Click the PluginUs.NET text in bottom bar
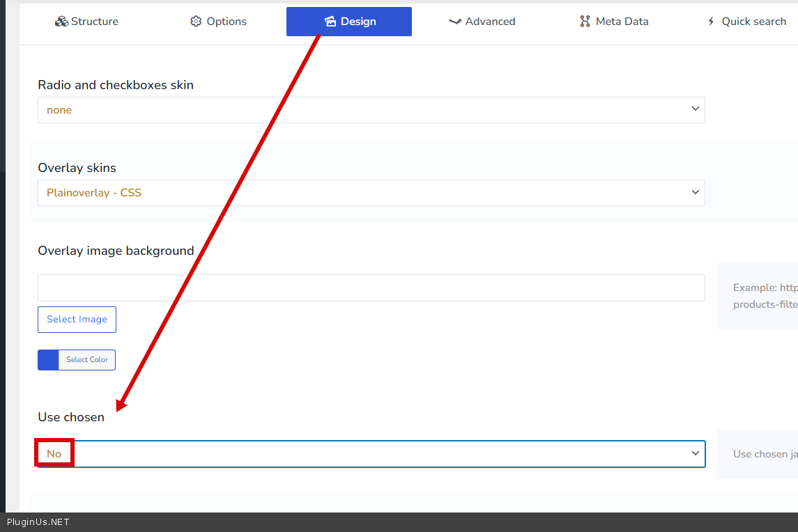Image resolution: width=798 pixels, height=532 pixels. [x=38, y=522]
